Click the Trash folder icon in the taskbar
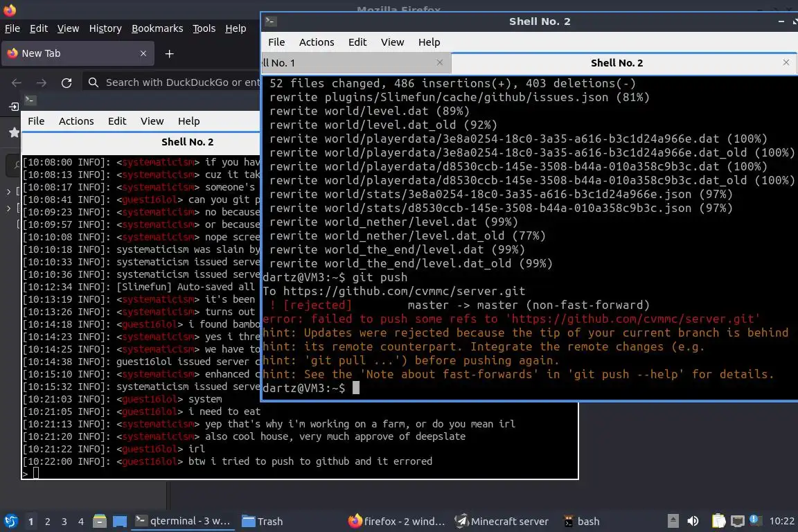798x532 pixels. coord(249,522)
